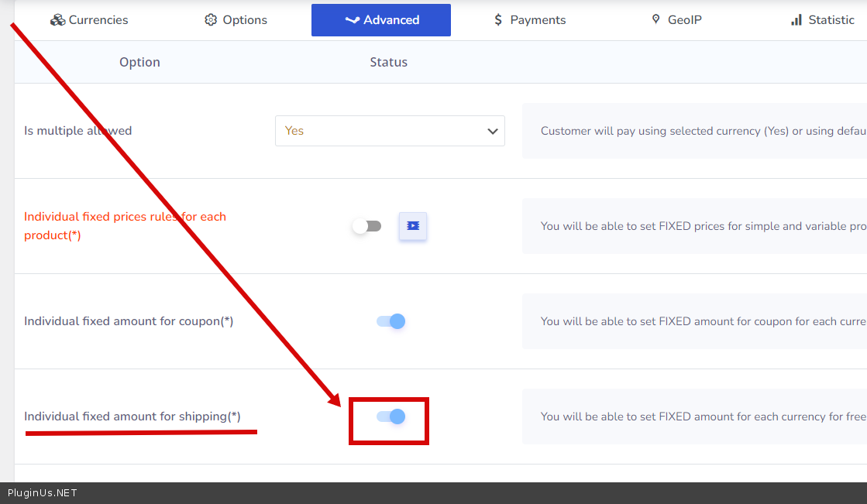Screen dimensions: 867x504
Task: Click the shipping fixed amount description box
Action: pos(693,417)
